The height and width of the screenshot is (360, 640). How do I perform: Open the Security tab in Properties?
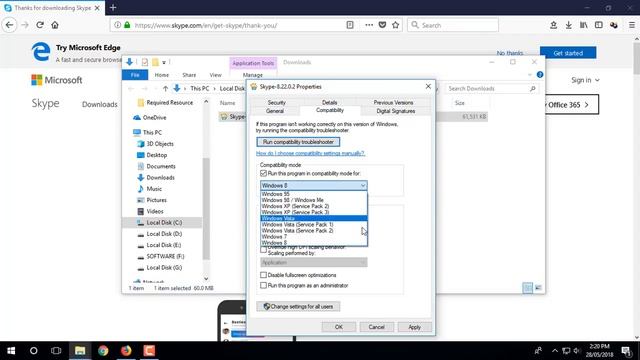tap(276, 102)
